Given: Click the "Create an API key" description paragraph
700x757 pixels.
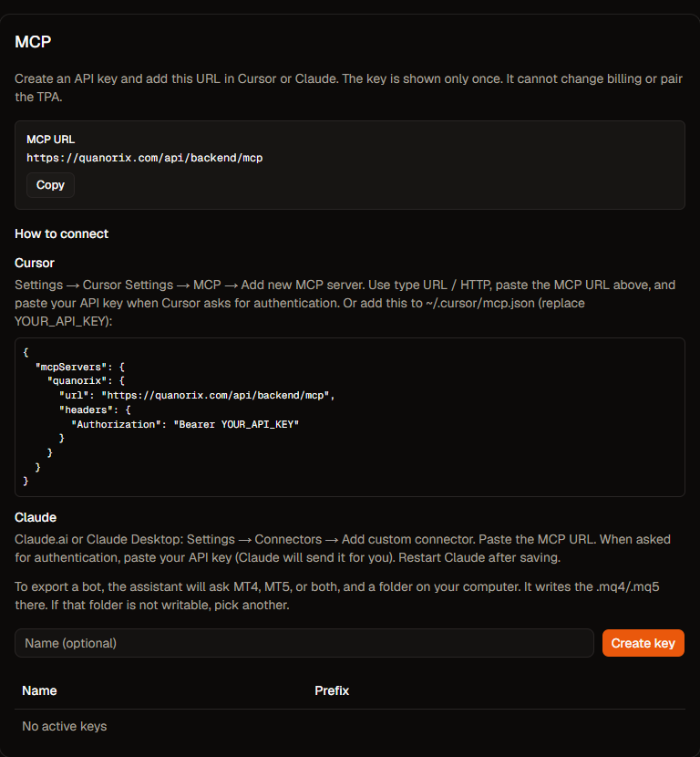Looking at the screenshot, I should (349, 88).
